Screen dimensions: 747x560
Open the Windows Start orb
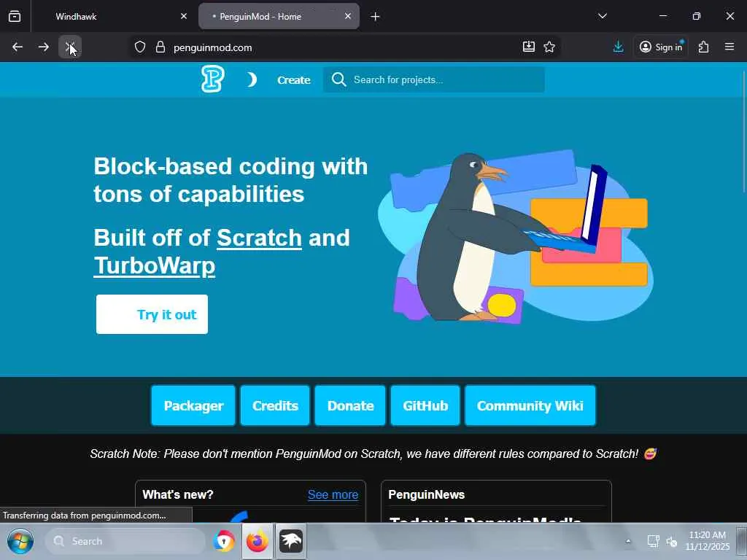coord(20,542)
